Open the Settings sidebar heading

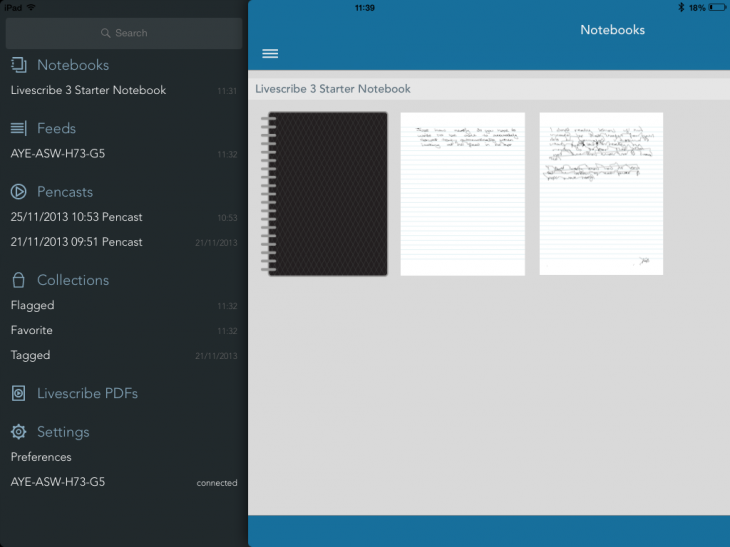[x=63, y=432]
